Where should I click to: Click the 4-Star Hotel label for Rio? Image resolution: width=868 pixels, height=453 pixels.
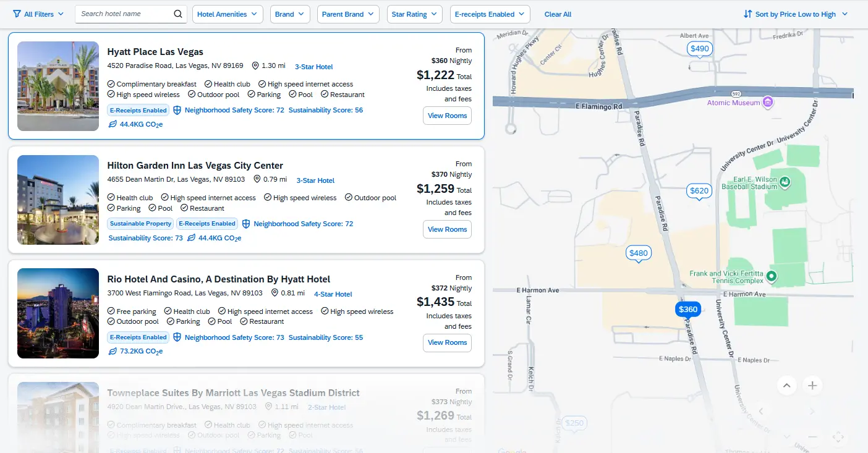point(333,294)
